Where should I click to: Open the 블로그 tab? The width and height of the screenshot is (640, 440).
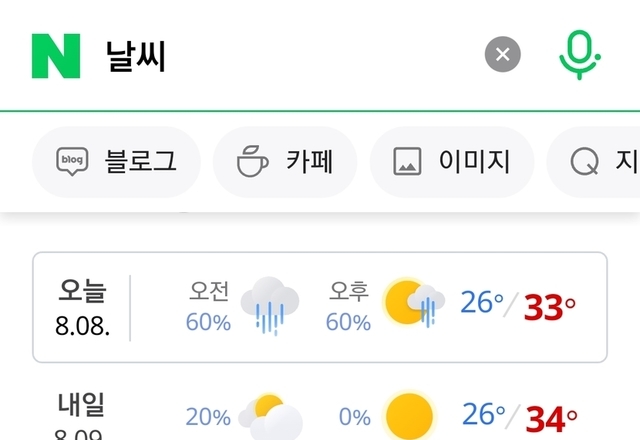117,162
